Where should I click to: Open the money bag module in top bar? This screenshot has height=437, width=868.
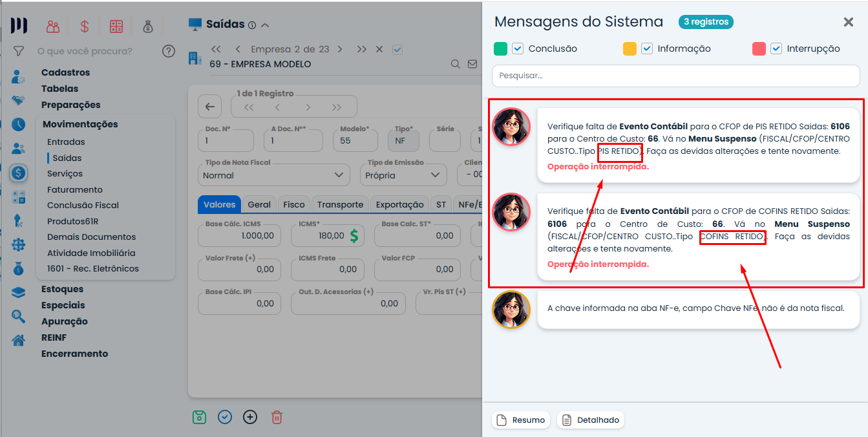(148, 27)
